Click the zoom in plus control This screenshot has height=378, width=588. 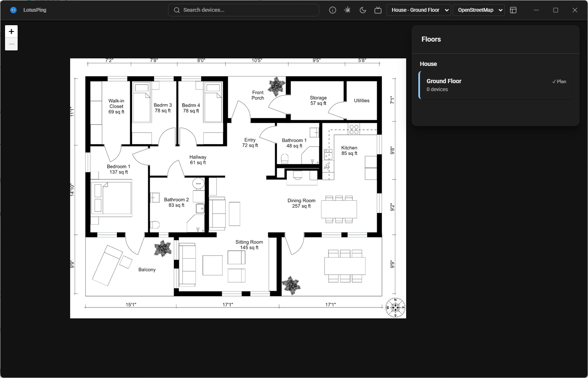[11, 31]
